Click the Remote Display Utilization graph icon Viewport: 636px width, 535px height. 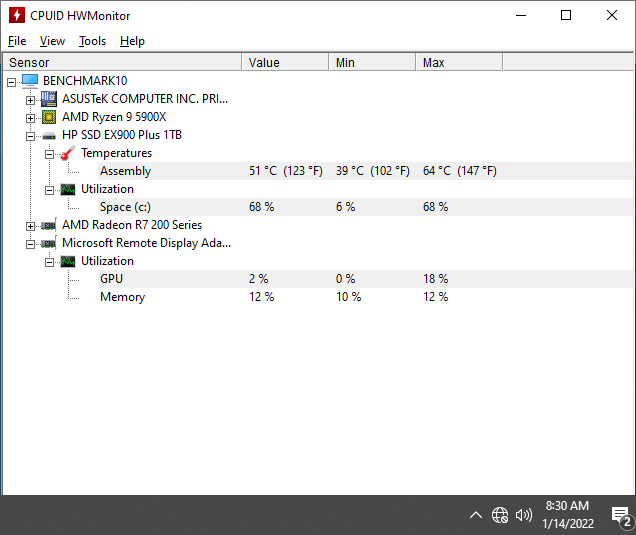click(68, 261)
